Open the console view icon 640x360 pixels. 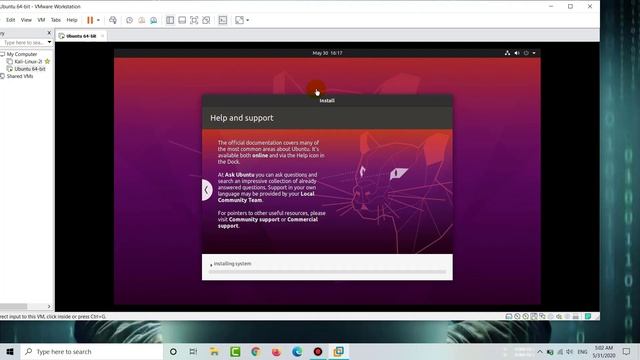(223, 20)
